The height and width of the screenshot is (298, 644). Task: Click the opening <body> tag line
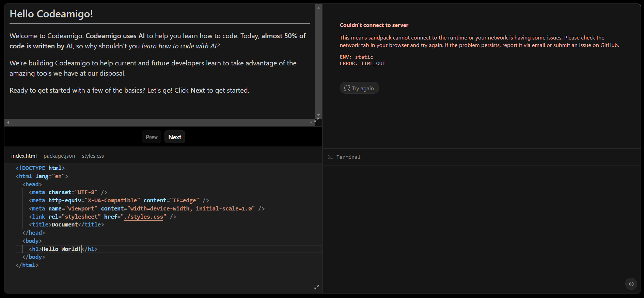pos(32,241)
